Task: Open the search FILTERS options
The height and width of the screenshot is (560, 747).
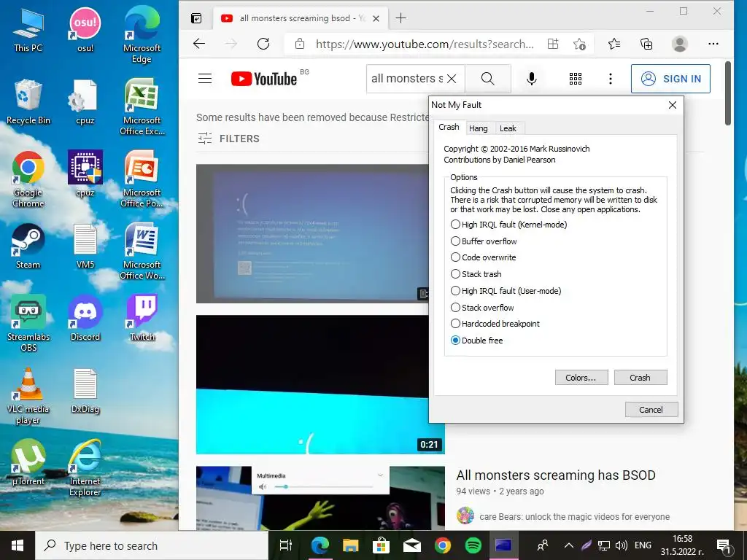Action: point(228,139)
